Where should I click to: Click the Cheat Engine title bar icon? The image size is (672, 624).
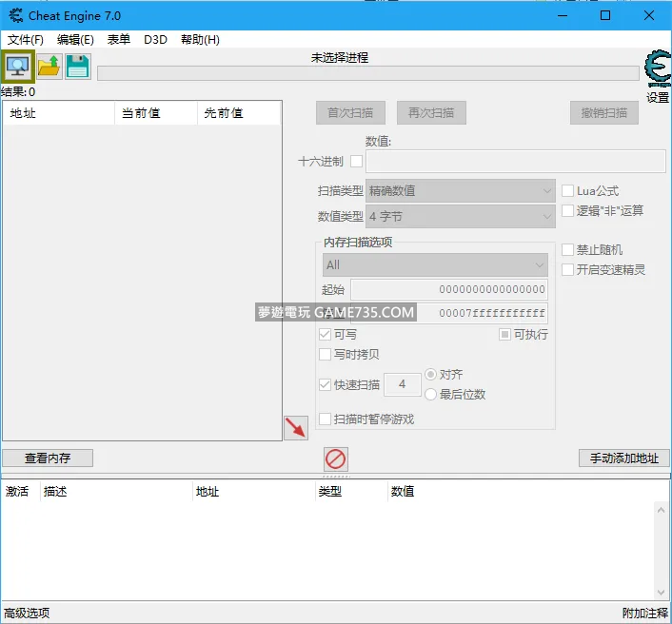coord(15,15)
